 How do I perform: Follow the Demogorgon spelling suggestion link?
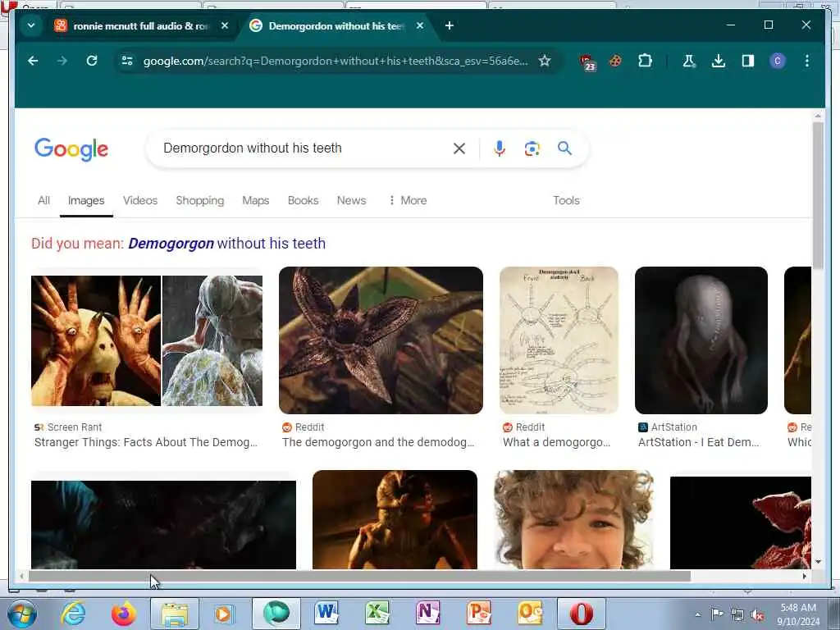226,243
